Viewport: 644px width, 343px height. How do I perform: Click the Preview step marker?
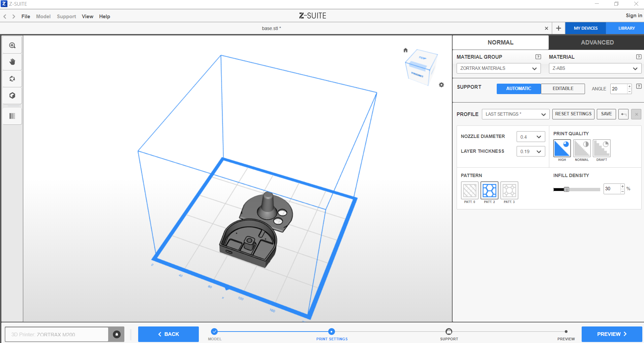[x=566, y=332]
